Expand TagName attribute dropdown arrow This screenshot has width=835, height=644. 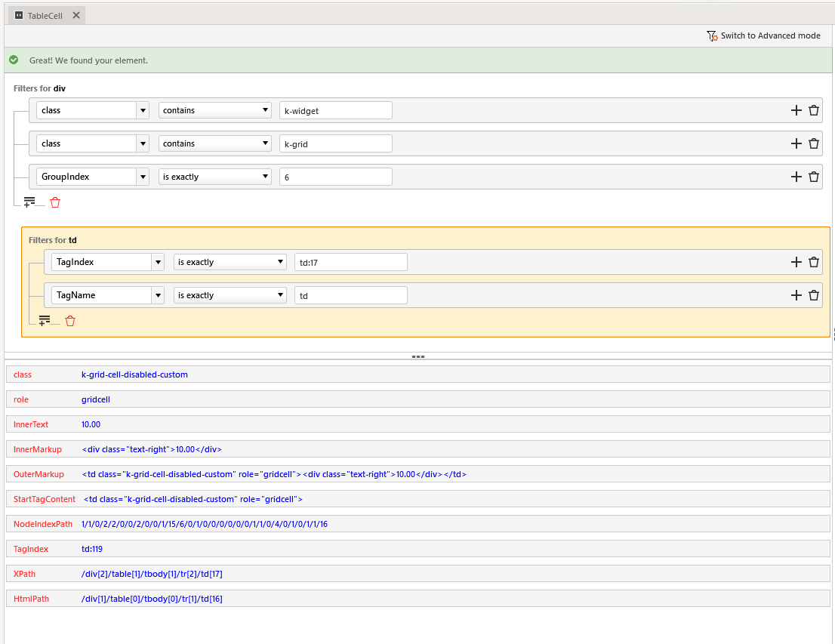pyautogui.click(x=158, y=295)
